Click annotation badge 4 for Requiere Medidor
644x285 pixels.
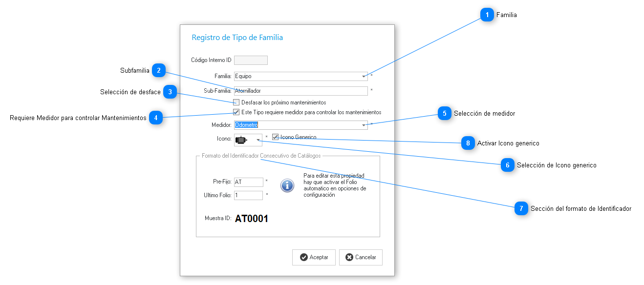pyautogui.click(x=155, y=118)
